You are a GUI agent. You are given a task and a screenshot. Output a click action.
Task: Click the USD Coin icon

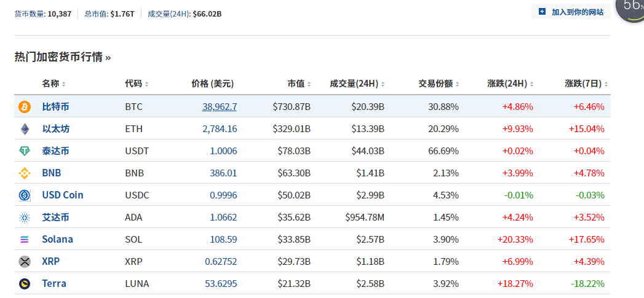pos(25,195)
